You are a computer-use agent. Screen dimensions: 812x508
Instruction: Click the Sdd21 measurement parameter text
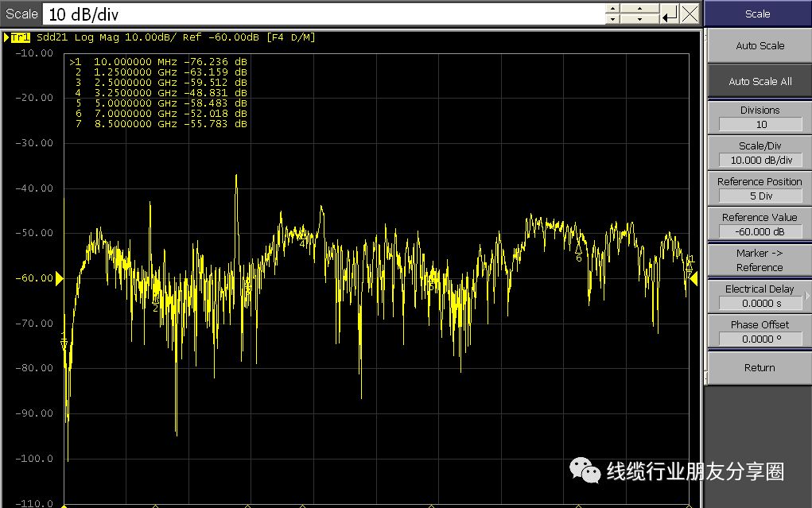point(52,37)
